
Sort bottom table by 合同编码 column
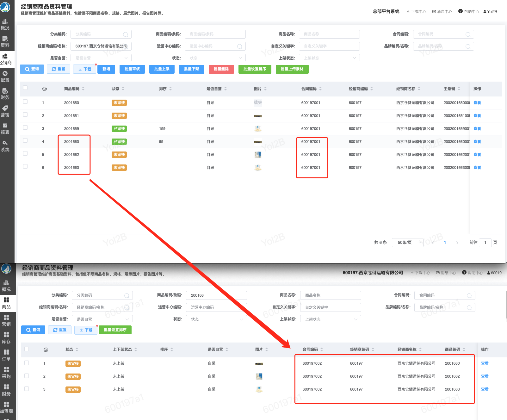pos(322,349)
